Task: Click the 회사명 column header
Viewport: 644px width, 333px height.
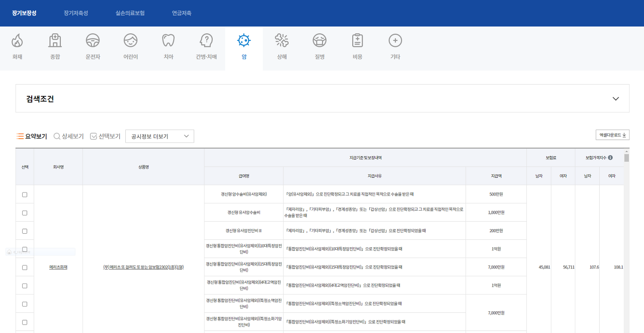Action: (x=58, y=167)
